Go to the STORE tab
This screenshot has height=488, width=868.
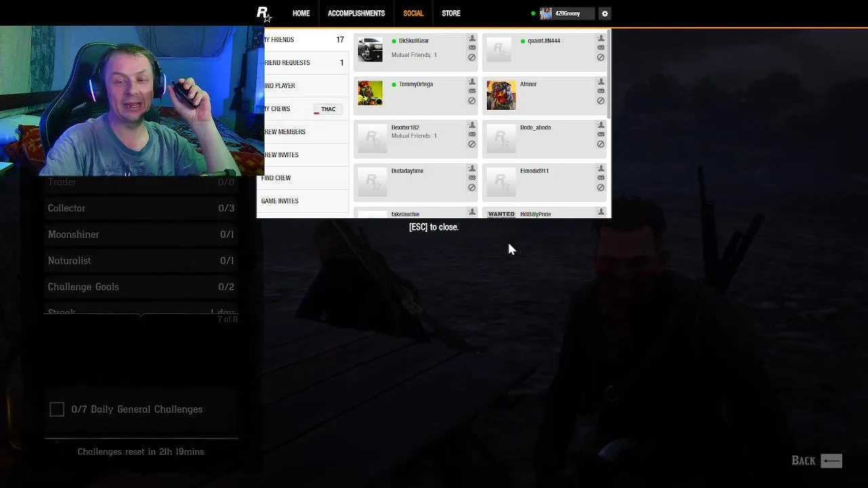tap(451, 14)
